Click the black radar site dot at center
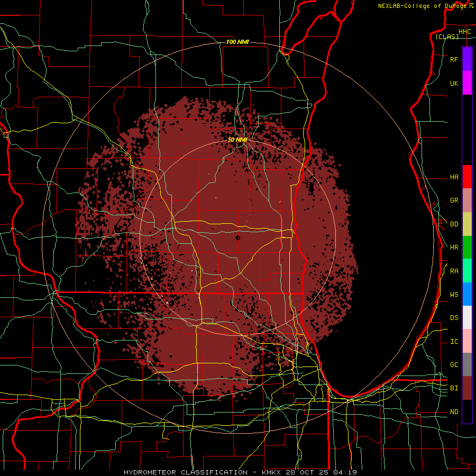This screenshot has width=476, height=476. pyautogui.click(x=237, y=237)
